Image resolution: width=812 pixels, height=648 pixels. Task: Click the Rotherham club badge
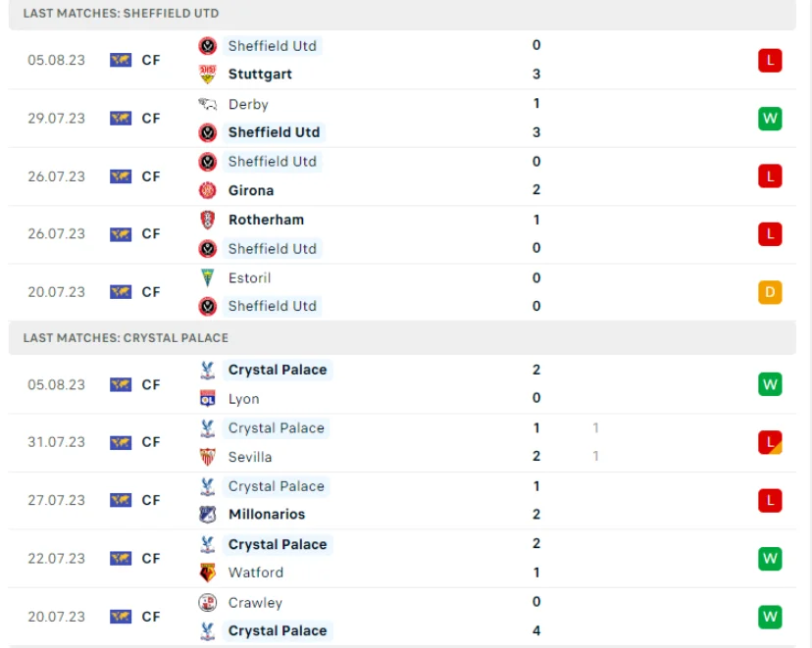click(208, 220)
